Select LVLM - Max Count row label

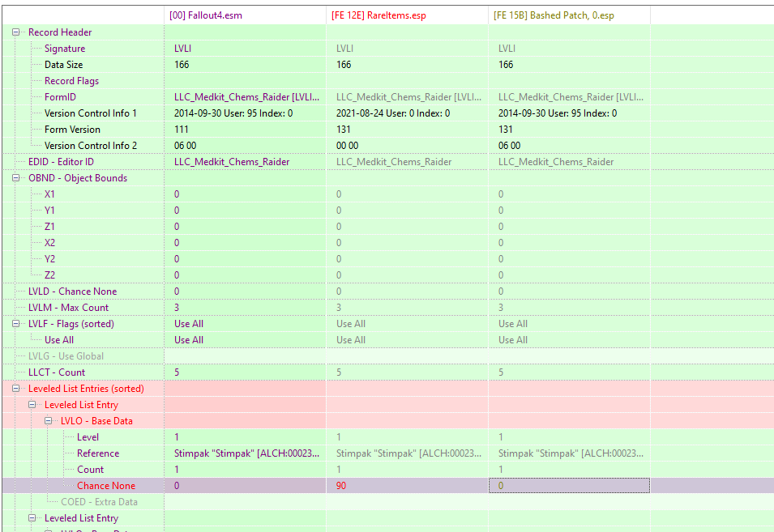pyautogui.click(x=68, y=308)
